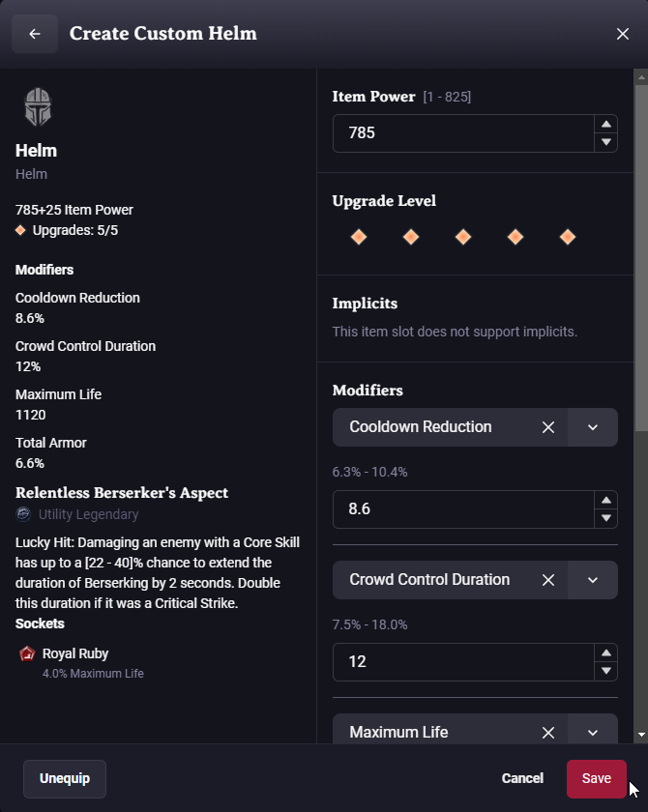Click the back arrow button
Viewport: 648px width, 812px height.
tap(35, 34)
